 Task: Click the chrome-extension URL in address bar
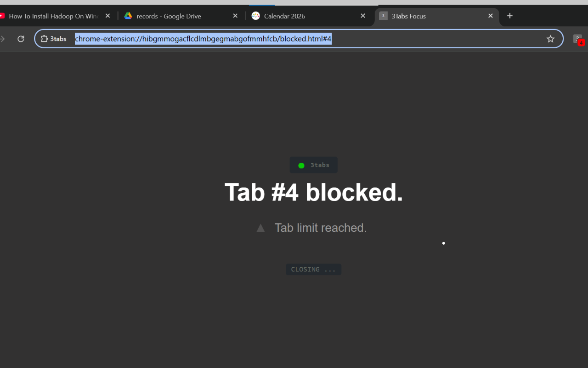click(203, 39)
